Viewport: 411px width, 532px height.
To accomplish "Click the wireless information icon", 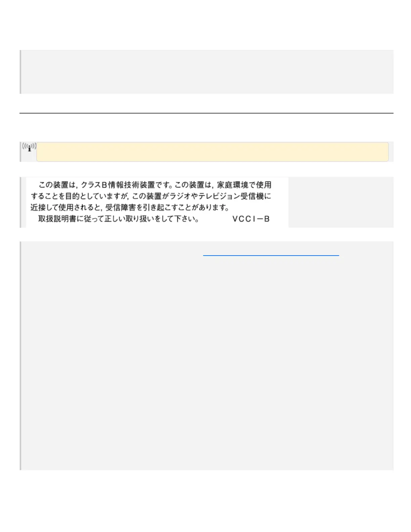I will [x=29, y=147].
